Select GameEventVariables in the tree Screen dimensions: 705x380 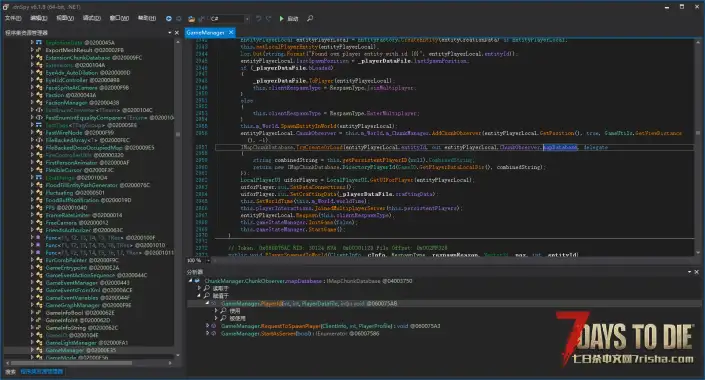(87, 297)
